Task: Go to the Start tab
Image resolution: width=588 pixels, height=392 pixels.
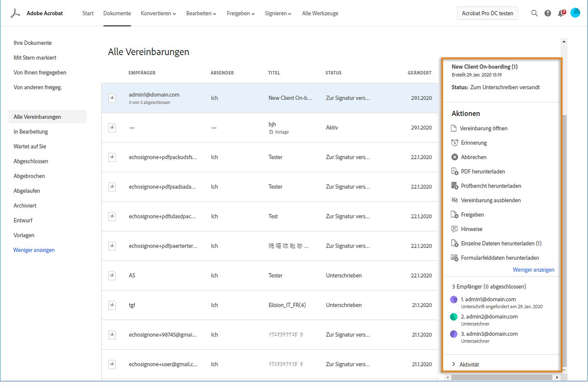Action: 88,13
